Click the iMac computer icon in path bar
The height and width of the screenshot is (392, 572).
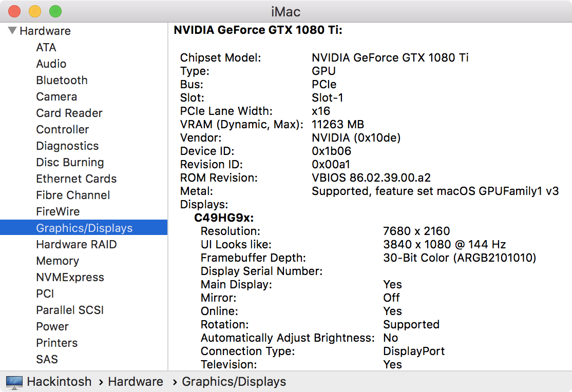pos(14,382)
